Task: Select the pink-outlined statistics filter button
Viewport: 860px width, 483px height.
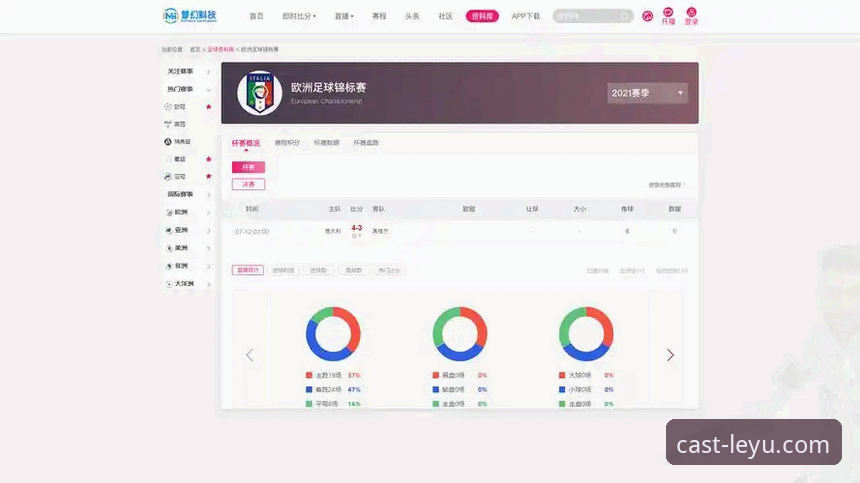Action: 248,270
